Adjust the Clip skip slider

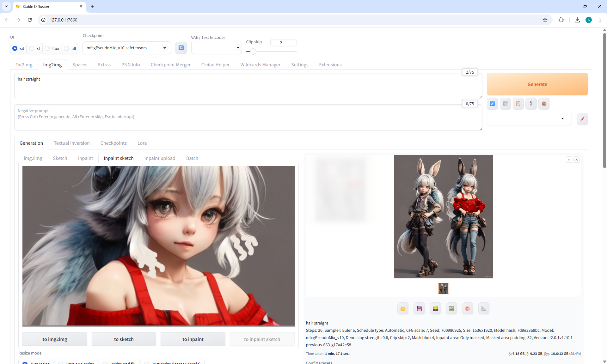tap(253, 51)
